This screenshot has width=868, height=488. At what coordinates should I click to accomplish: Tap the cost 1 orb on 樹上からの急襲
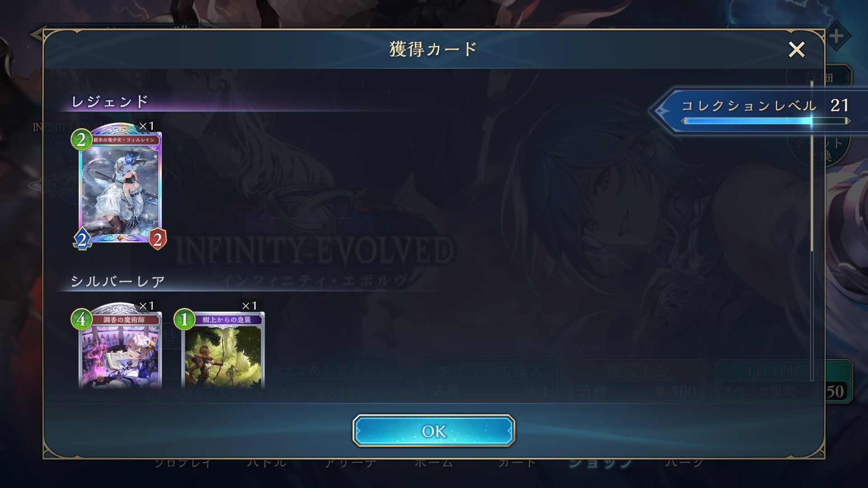pyautogui.click(x=184, y=319)
